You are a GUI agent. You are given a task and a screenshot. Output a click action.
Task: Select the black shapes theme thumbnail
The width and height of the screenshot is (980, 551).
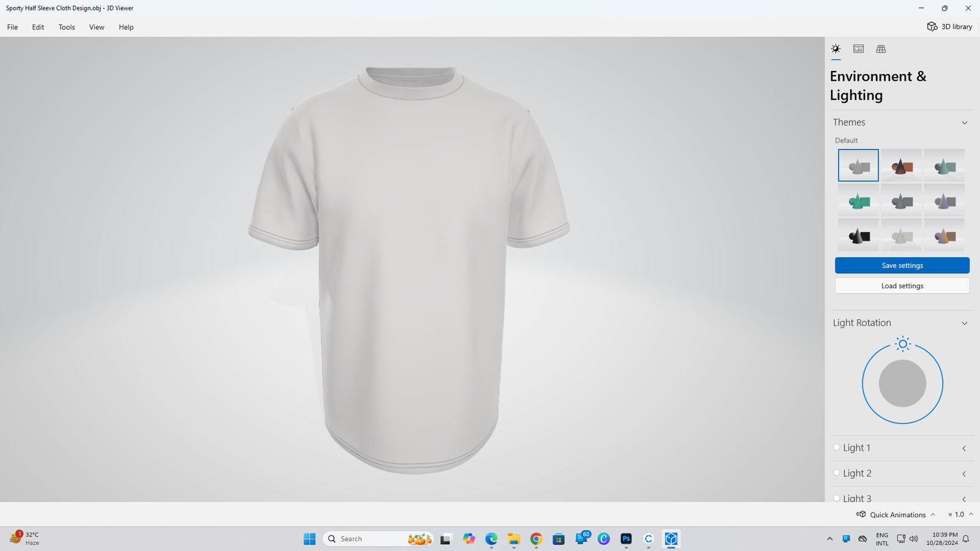pos(858,235)
